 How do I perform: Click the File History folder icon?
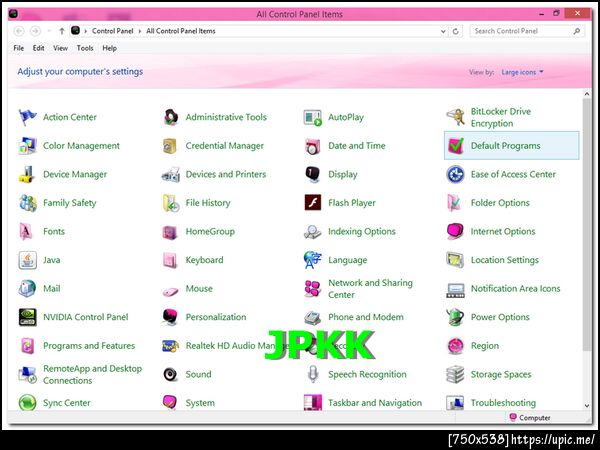[170, 203]
